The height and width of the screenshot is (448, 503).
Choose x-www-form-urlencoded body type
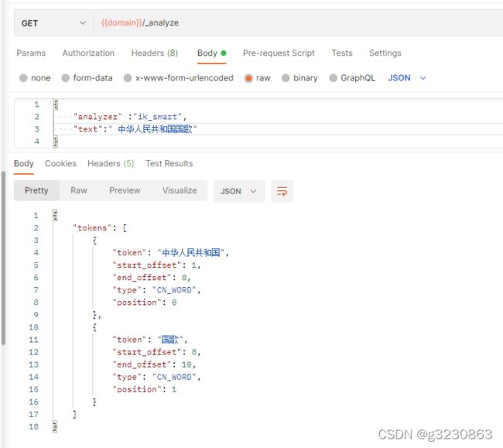[x=128, y=78]
